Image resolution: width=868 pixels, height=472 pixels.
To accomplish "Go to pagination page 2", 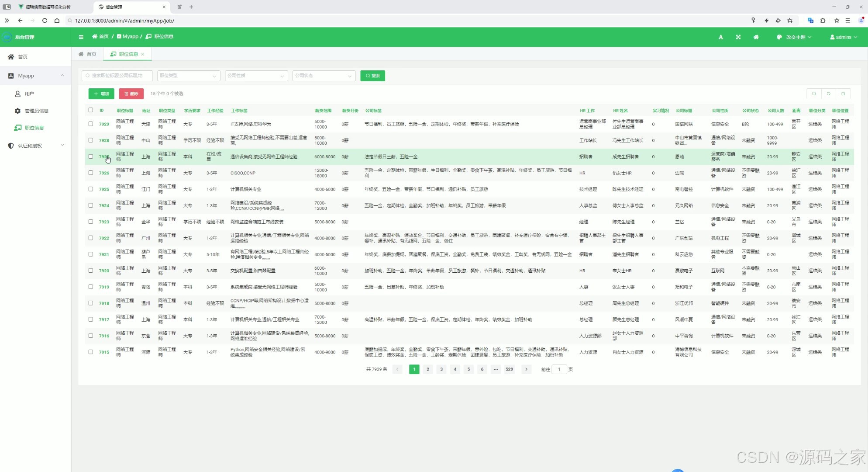I will (428, 369).
